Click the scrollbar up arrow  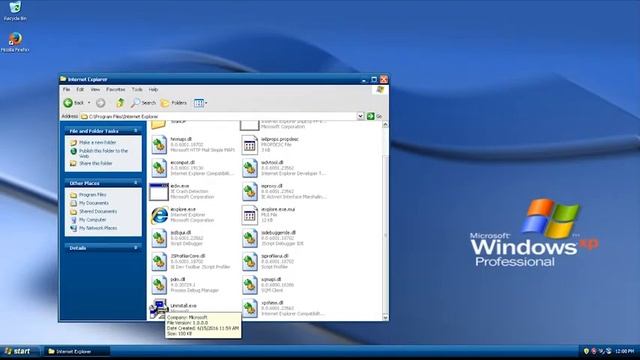(x=385, y=124)
